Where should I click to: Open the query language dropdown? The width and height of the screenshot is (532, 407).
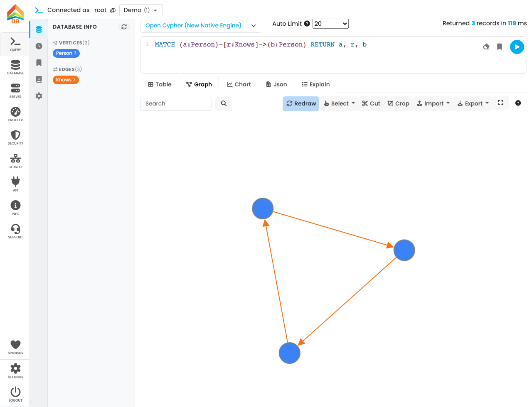(x=201, y=25)
